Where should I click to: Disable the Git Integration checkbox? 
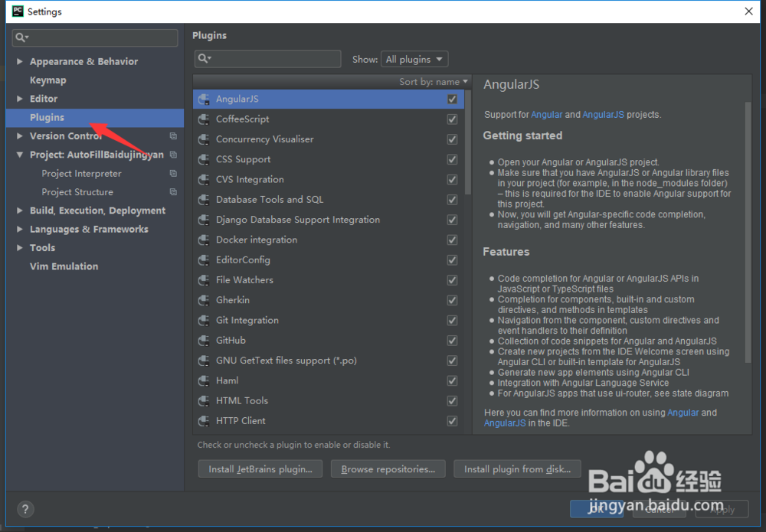(453, 320)
